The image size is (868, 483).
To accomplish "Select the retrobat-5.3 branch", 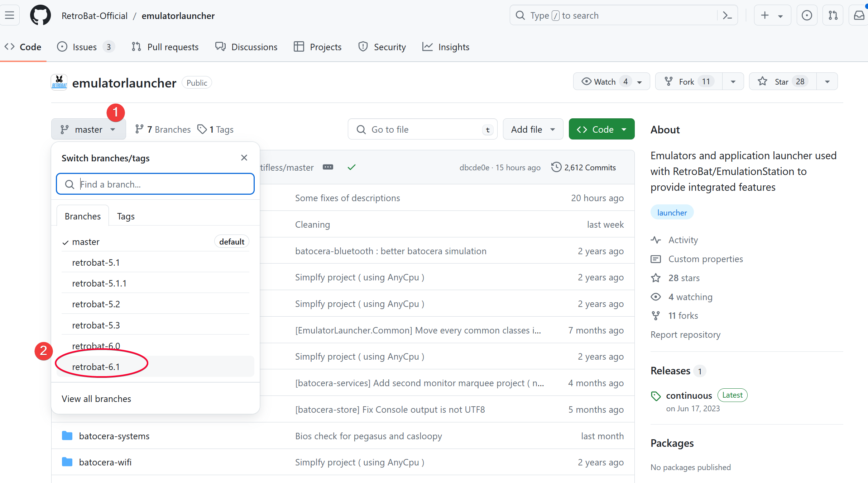I will 155,325.
